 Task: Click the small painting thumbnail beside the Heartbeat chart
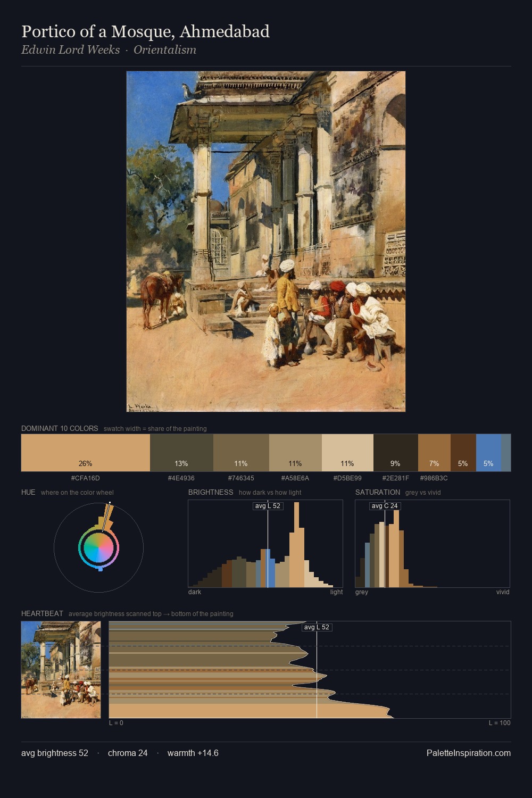[61, 670]
